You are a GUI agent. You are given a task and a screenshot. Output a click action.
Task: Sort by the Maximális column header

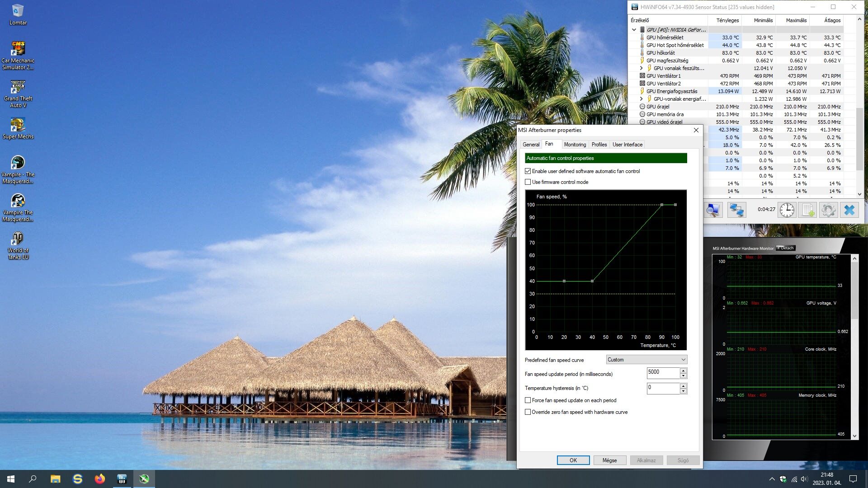pyautogui.click(x=793, y=20)
